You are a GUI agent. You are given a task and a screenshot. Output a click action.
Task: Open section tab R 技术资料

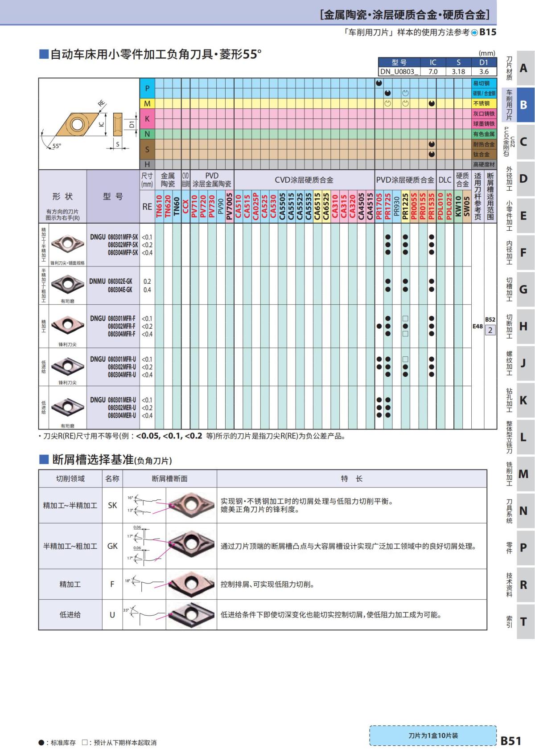tap(519, 585)
